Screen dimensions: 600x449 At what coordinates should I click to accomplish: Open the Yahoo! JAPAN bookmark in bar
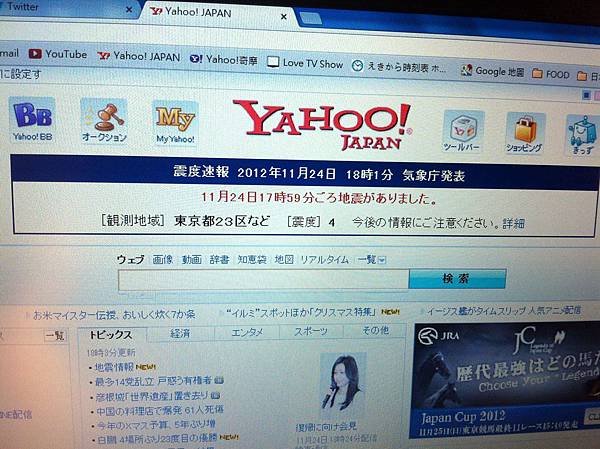click(139, 56)
